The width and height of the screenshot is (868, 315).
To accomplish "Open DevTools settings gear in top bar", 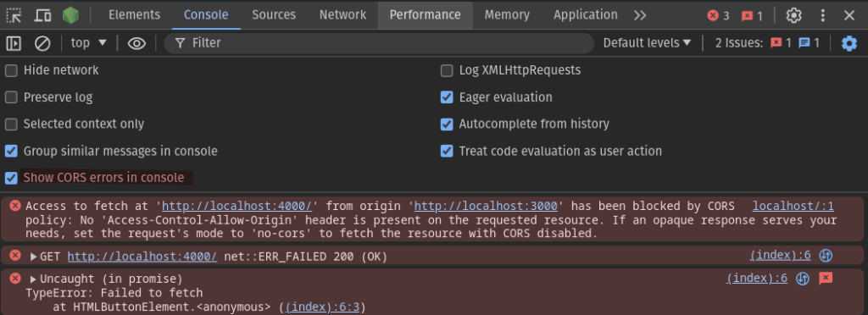I will (793, 15).
